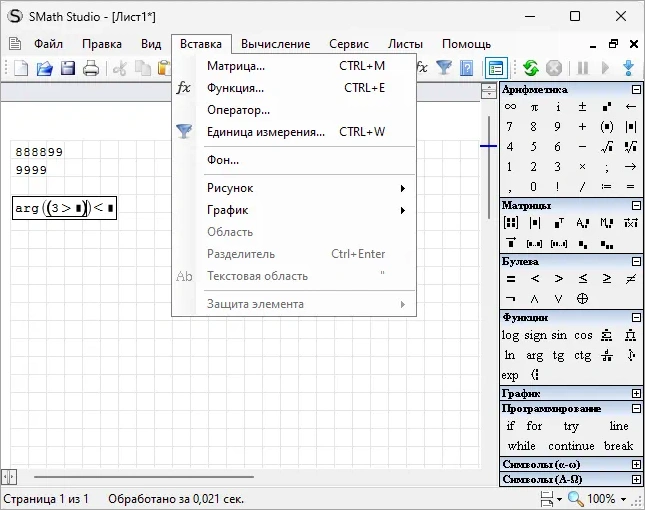
Task: Print using the printer toolbar icon
Action: (x=91, y=68)
